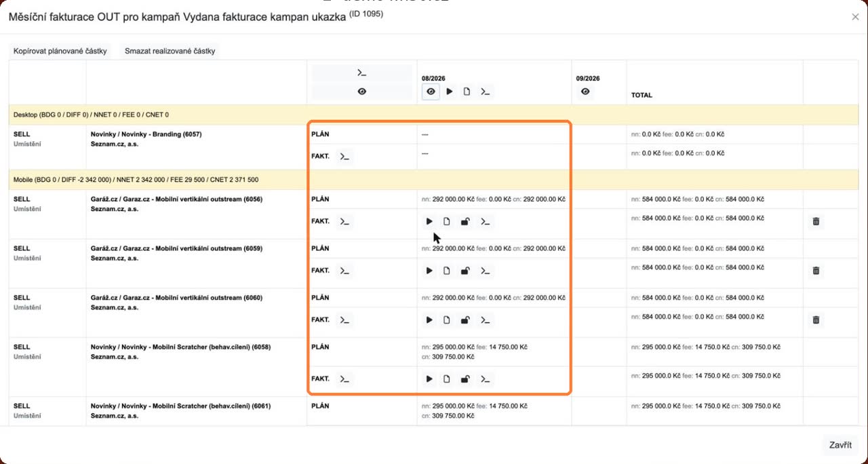Click the Zavřít button
Image resolution: width=868 pixels, height=464 pixels.
pos(841,445)
